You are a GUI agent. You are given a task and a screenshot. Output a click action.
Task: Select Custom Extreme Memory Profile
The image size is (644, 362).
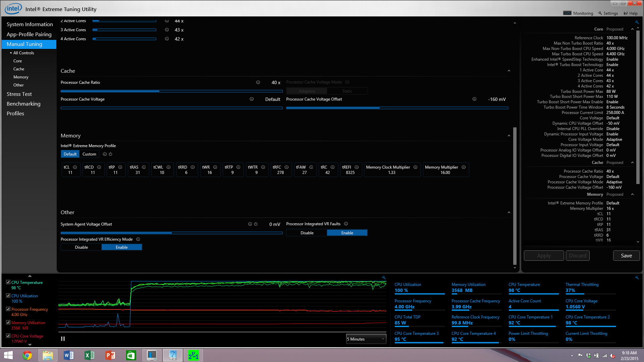point(89,154)
